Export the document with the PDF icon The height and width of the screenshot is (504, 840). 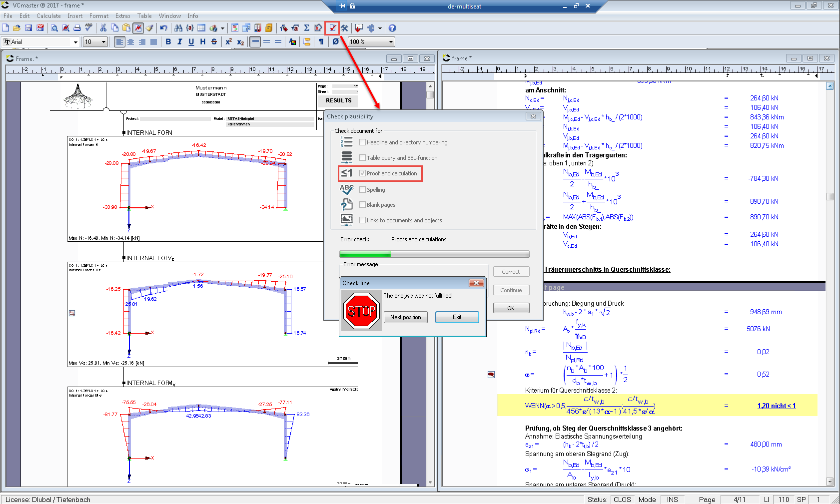(40, 28)
